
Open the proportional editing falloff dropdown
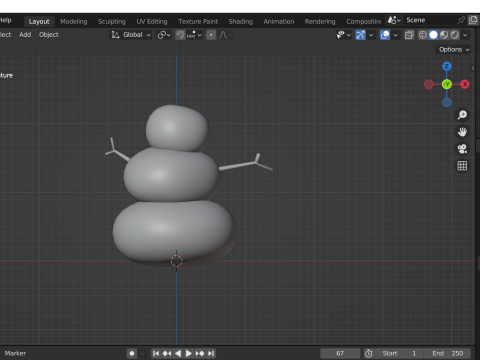tap(226, 35)
